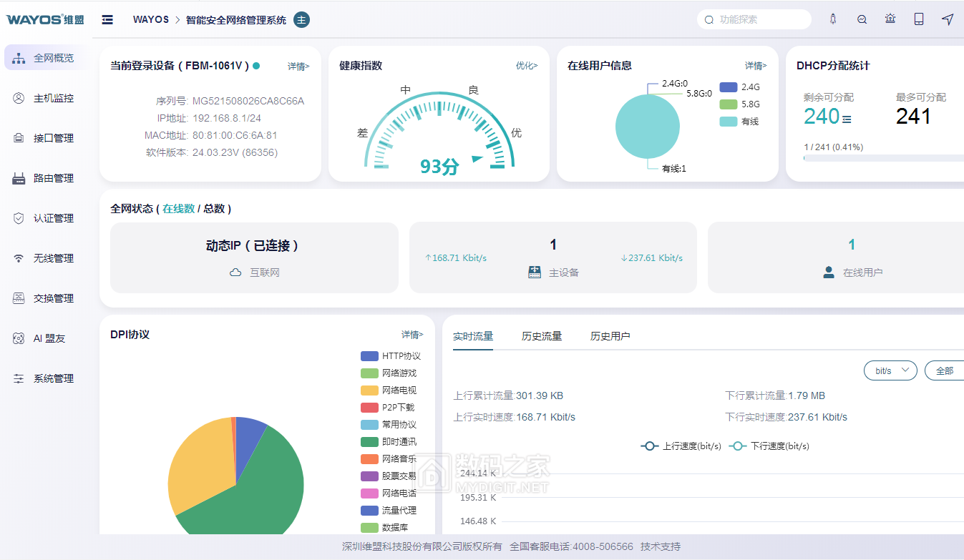Open the alarm siren icon
Image resolution: width=964 pixels, height=560 pixels.
tap(890, 19)
